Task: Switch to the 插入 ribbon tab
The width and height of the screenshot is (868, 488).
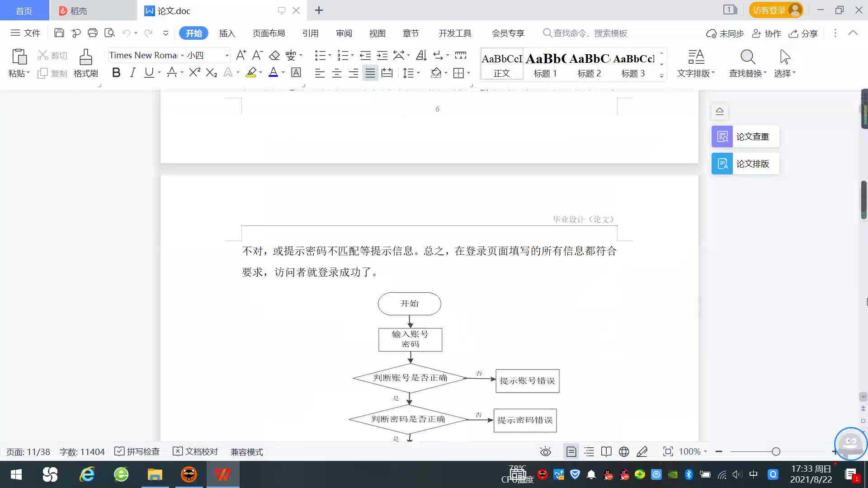Action: point(226,33)
